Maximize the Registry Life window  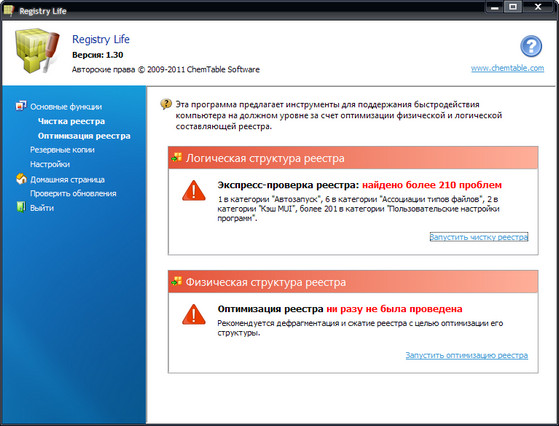coord(513,7)
